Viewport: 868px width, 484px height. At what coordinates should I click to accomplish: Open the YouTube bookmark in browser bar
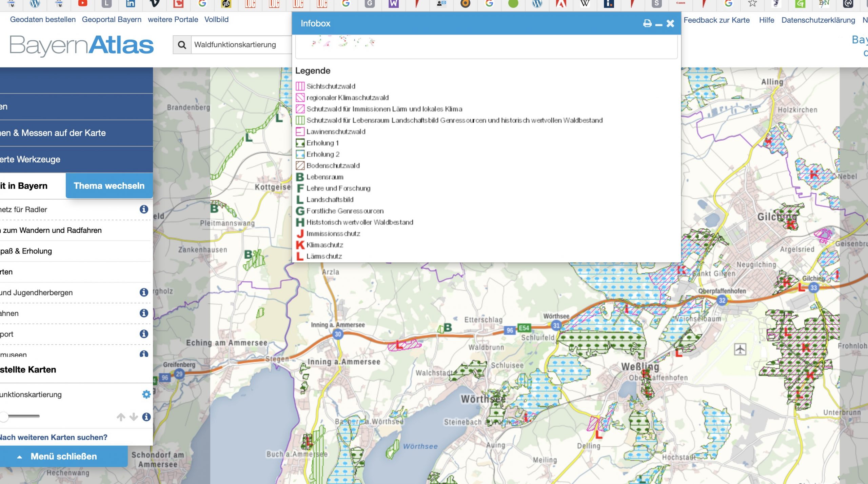coord(83,4)
